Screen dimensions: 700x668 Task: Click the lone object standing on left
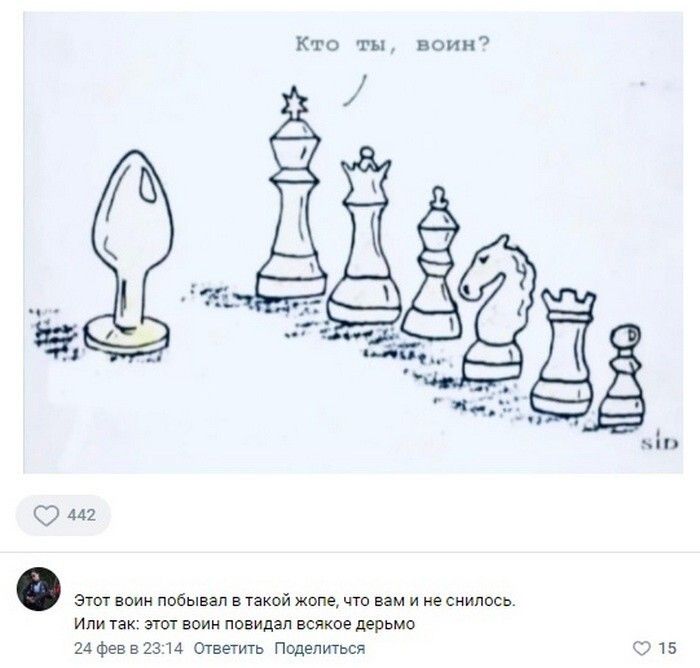129,252
